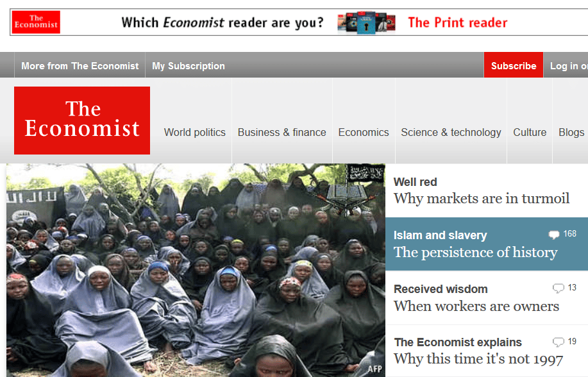
Task: Select the Culture section
Action: click(x=530, y=133)
